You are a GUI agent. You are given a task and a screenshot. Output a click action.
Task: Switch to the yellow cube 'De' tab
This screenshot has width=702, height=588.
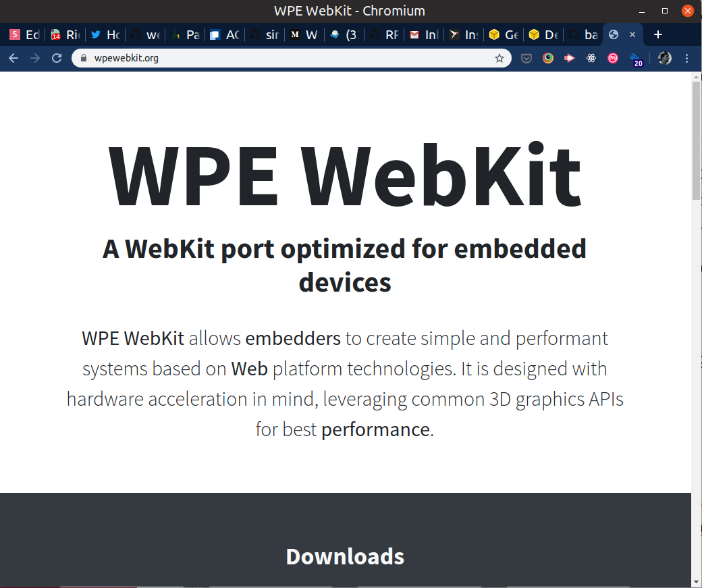pos(544,34)
